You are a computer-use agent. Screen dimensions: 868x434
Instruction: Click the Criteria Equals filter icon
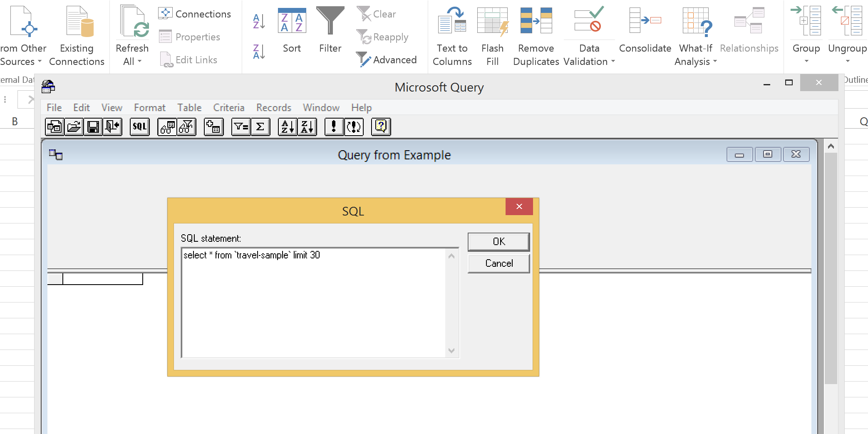241,127
